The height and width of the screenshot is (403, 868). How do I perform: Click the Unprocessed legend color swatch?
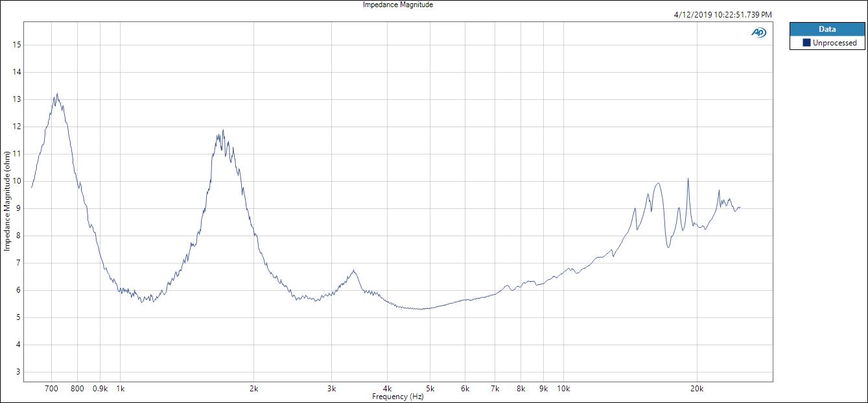[x=806, y=43]
